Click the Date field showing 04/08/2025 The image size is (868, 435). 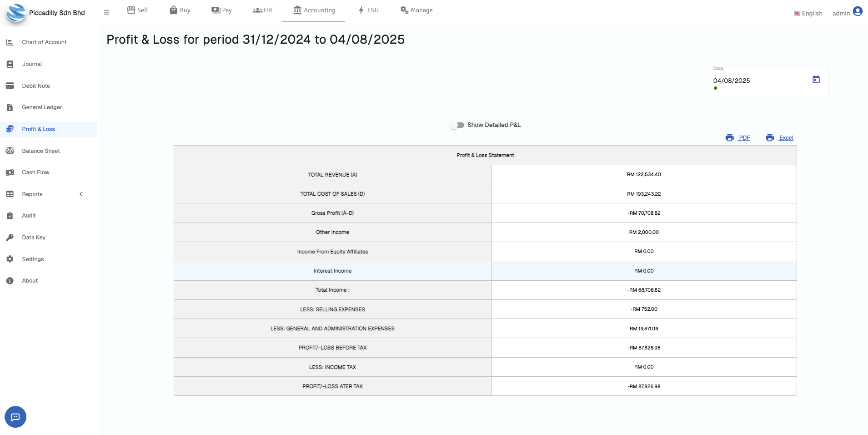[768, 82]
